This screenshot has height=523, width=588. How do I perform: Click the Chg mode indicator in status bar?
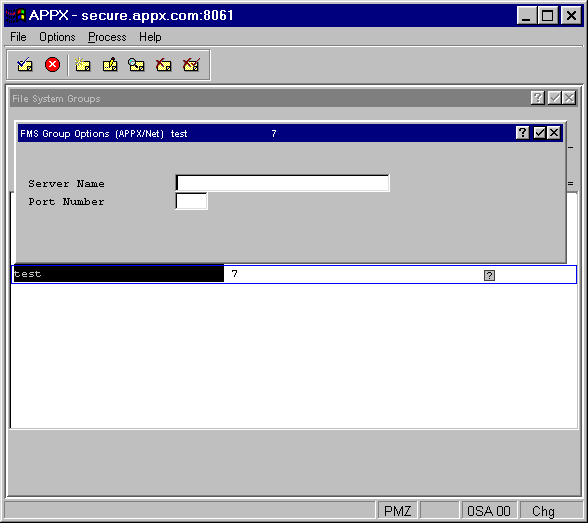point(543,511)
